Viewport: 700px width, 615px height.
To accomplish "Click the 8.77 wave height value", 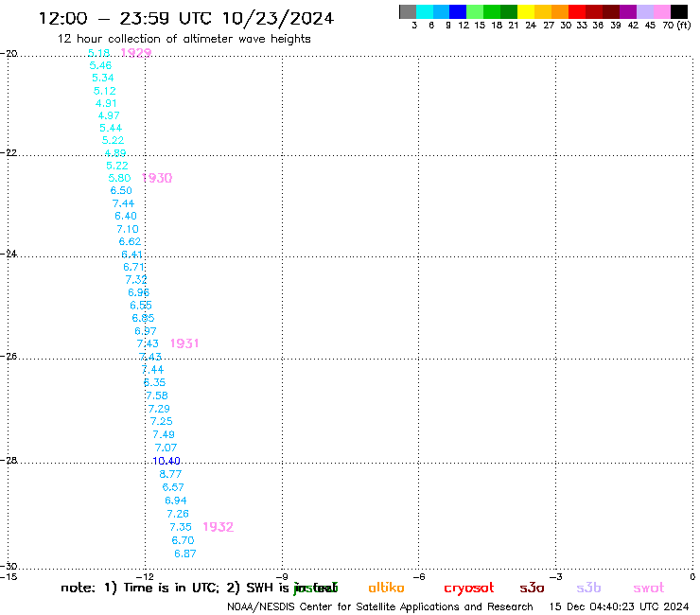I will click(x=170, y=474).
